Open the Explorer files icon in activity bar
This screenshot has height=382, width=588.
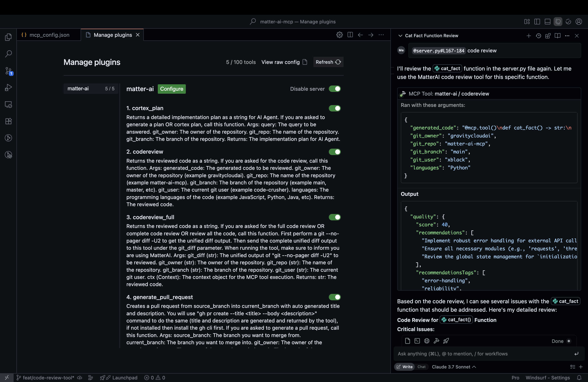8,37
